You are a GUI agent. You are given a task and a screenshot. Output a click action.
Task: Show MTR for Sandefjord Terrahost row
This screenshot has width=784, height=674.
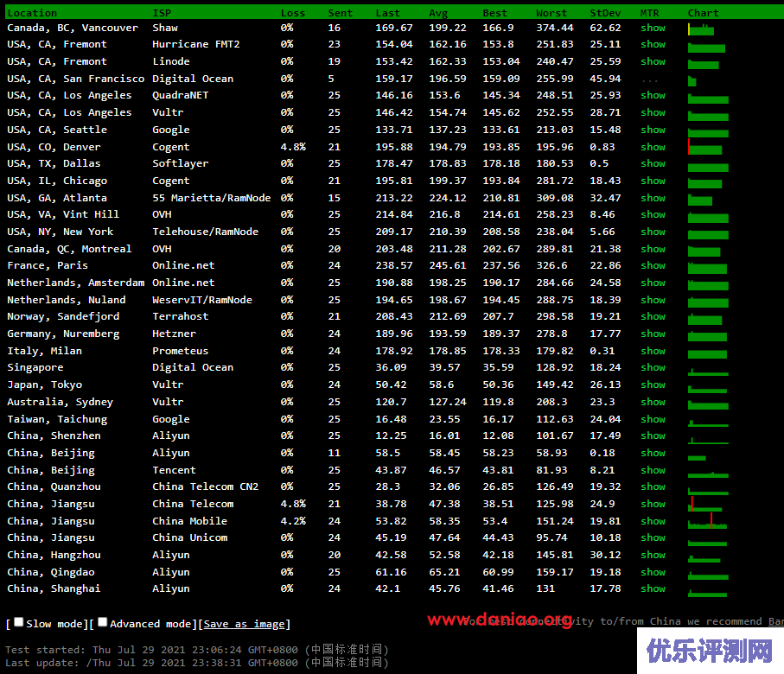(x=653, y=316)
